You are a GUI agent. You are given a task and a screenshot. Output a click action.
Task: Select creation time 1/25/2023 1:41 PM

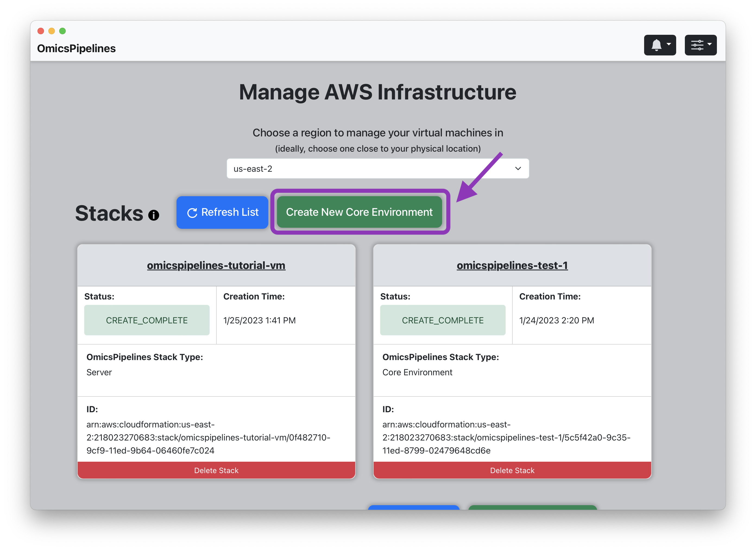tap(259, 320)
